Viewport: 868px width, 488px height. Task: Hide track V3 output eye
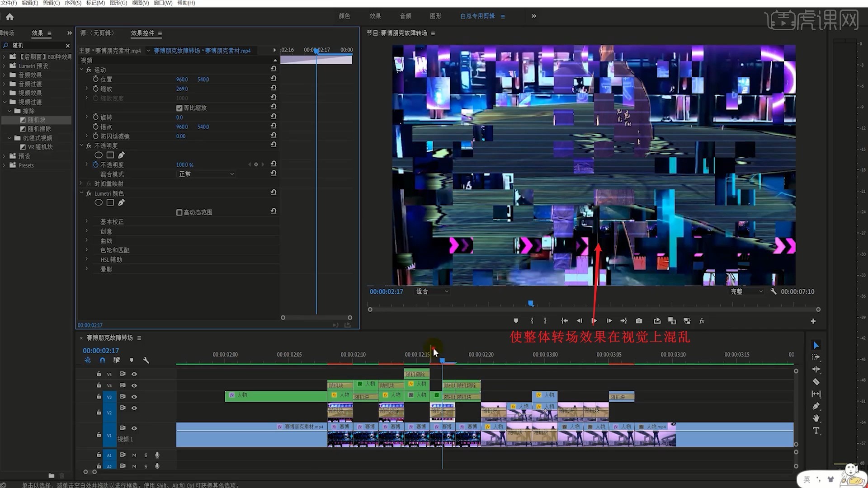click(x=134, y=397)
